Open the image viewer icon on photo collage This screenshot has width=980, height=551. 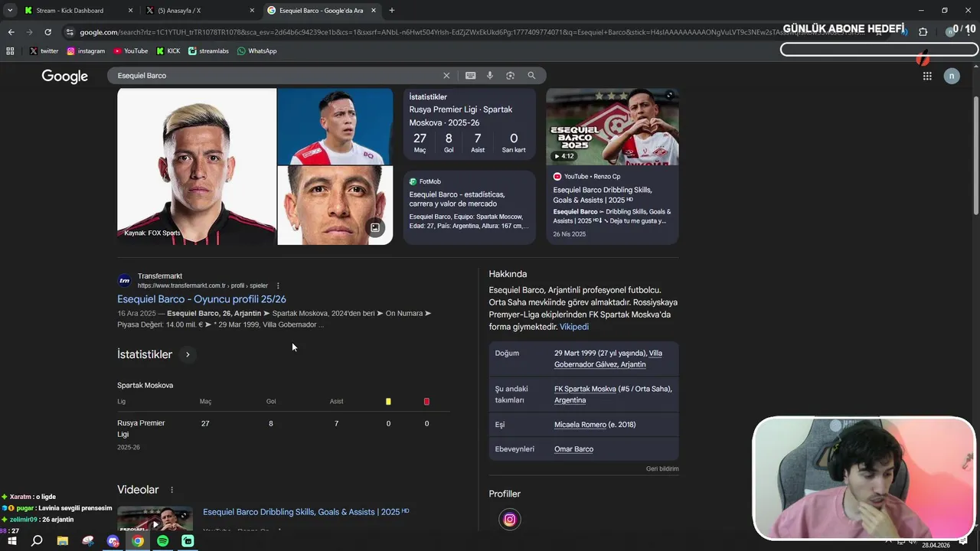(375, 227)
